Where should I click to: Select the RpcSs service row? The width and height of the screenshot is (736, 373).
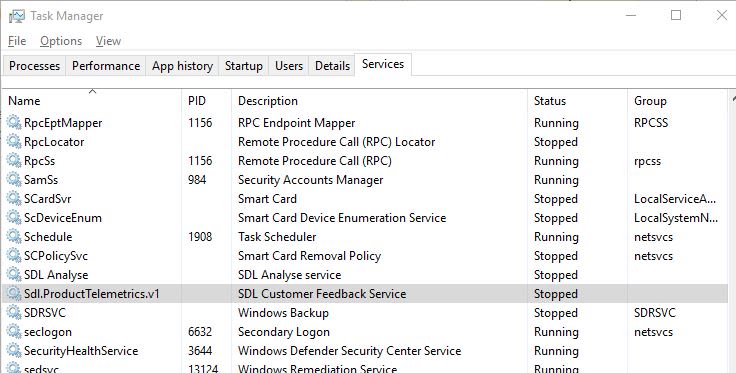pyautogui.click(x=364, y=160)
